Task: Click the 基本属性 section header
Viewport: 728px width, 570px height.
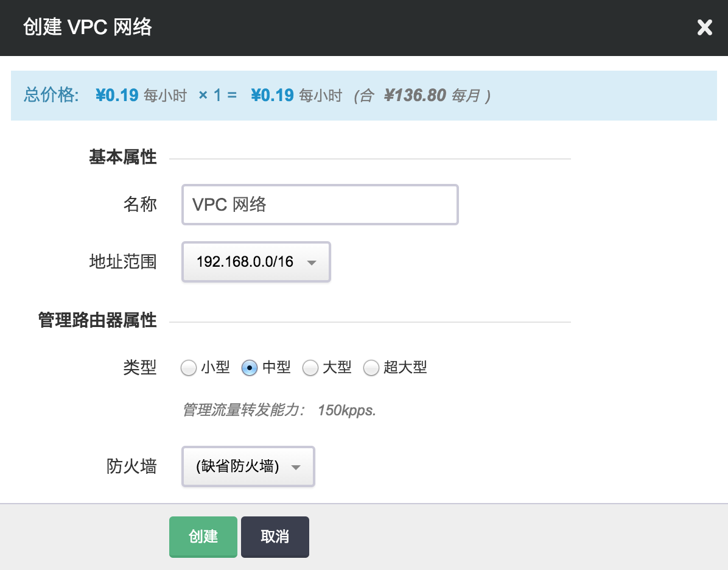Action: pyautogui.click(x=123, y=157)
